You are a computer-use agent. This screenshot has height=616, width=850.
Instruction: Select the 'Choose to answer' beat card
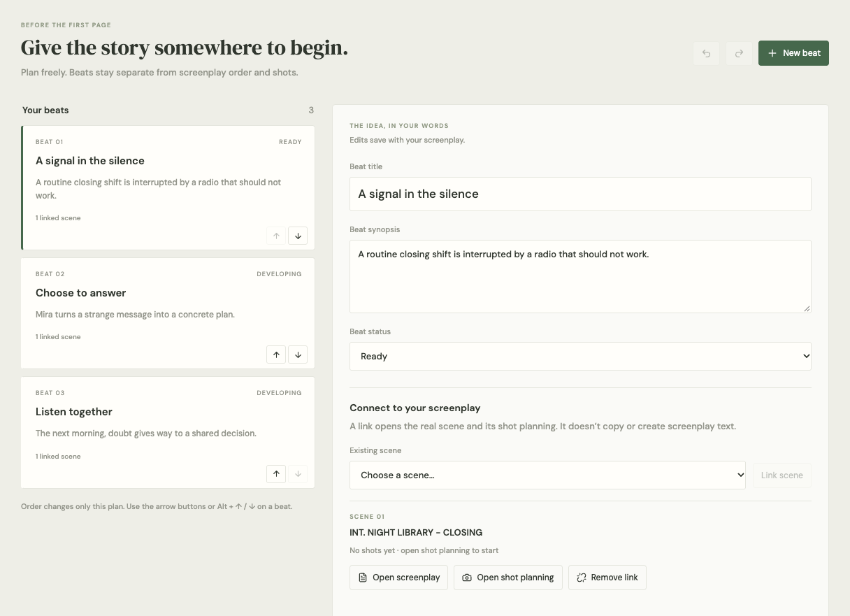(x=168, y=313)
